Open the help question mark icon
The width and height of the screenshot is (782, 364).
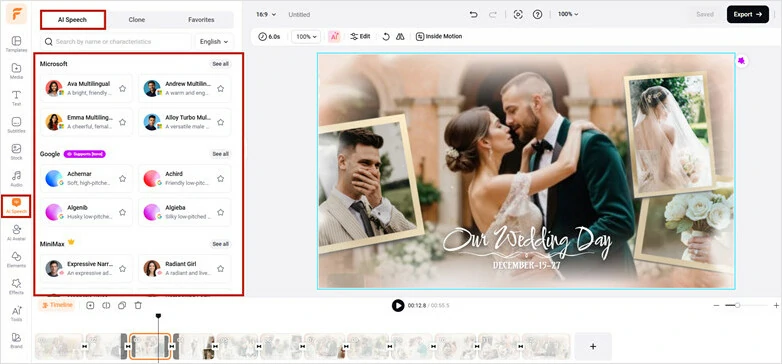[537, 14]
